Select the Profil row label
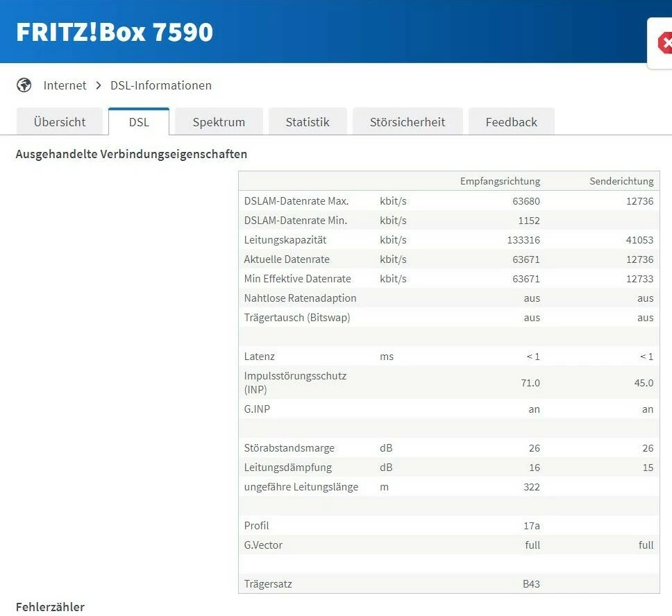Screen dimensions: 672x616 [256, 526]
